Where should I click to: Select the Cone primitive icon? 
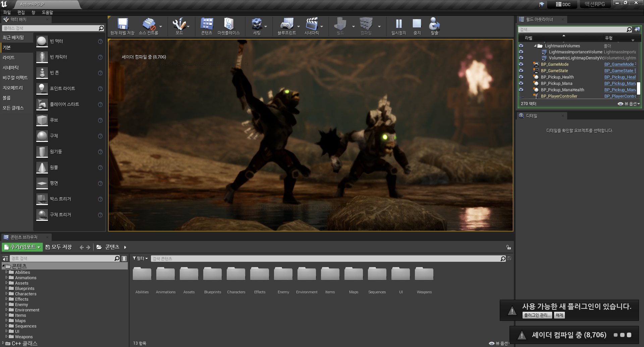42,167
